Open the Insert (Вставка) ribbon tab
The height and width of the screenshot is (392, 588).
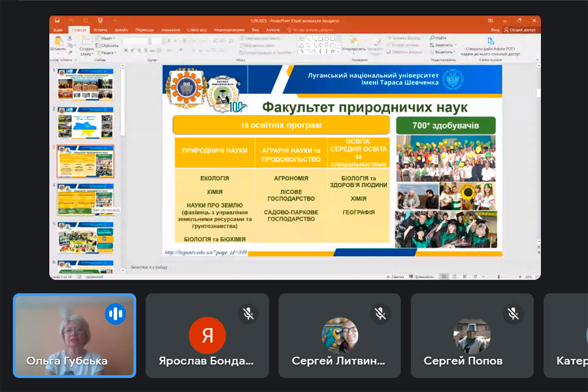[100, 29]
